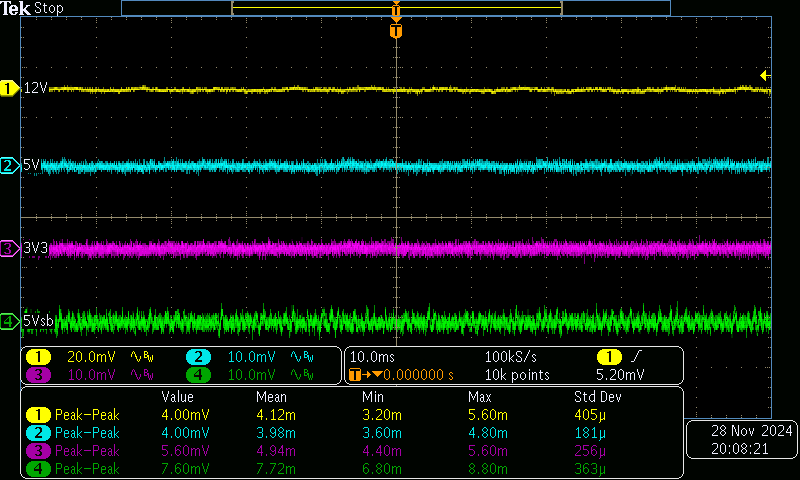Click channel 4 Peak-Peak label

pyautogui.click(x=87, y=469)
